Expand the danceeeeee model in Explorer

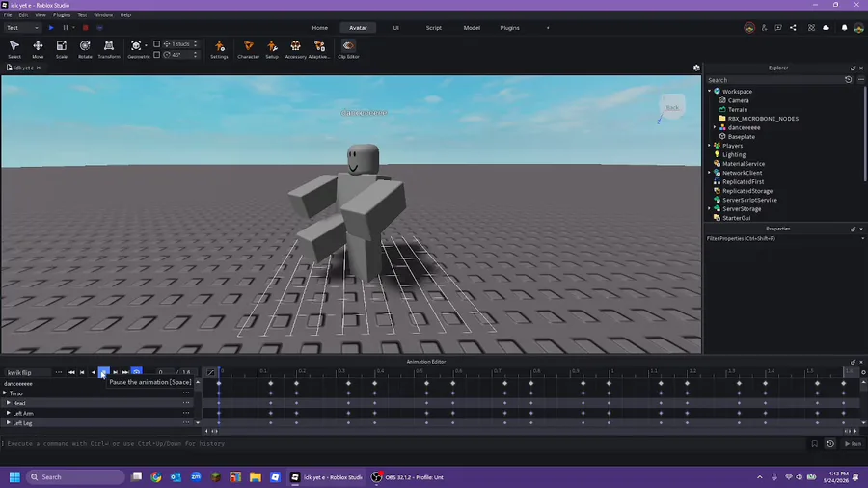pyautogui.click(x=715, y=127)
